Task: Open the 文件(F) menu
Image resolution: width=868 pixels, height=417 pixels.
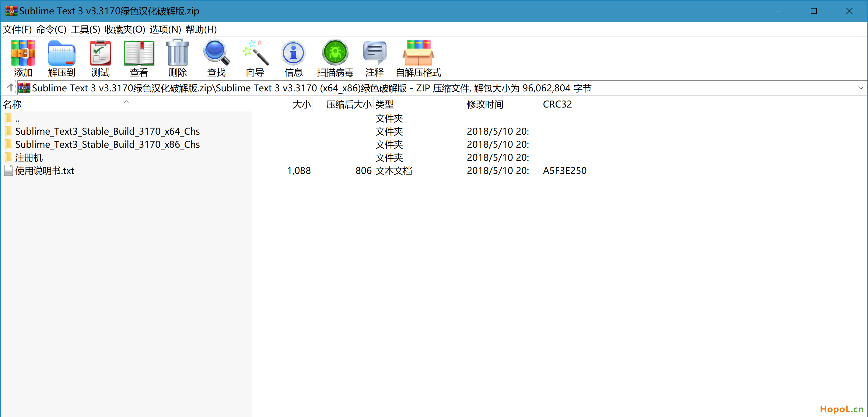Action: [17, 29]
